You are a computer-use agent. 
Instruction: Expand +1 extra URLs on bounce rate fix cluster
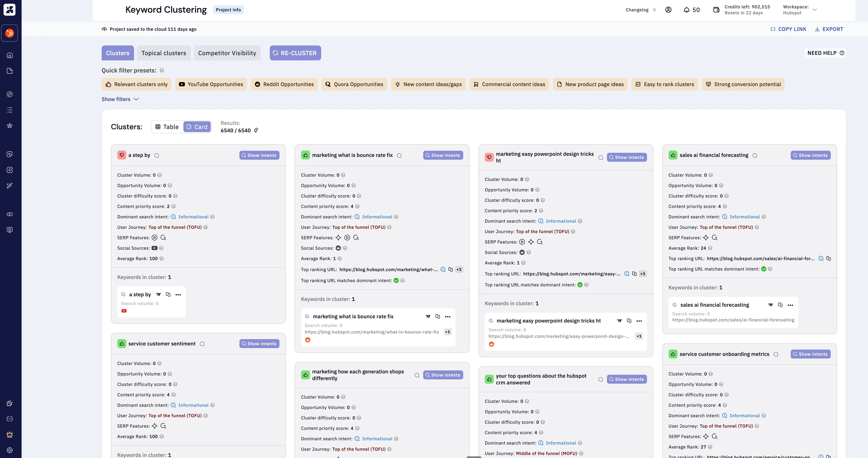[459, 269]
